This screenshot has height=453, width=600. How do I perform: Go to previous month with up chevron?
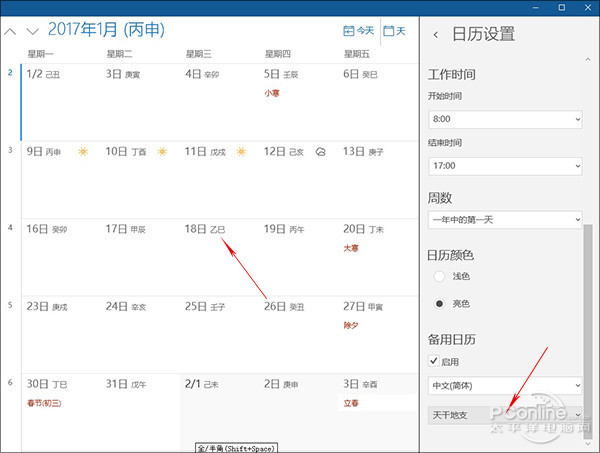pos(10,31)
